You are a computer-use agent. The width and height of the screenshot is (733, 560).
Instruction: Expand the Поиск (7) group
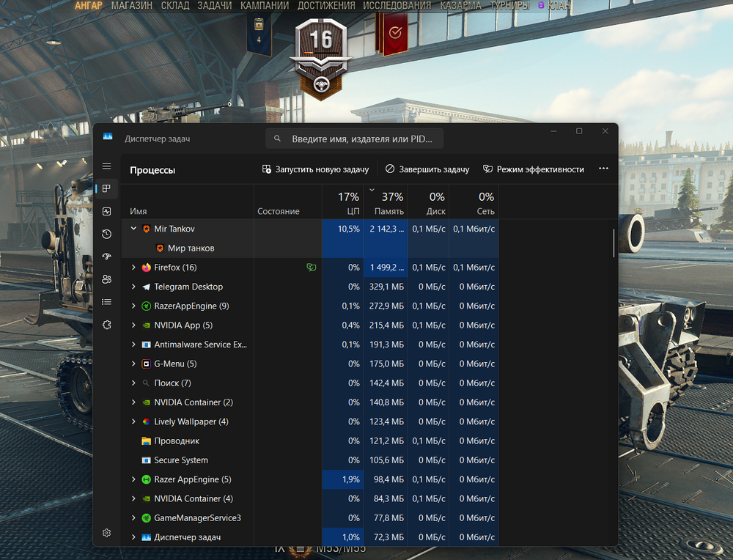(133, 383)
